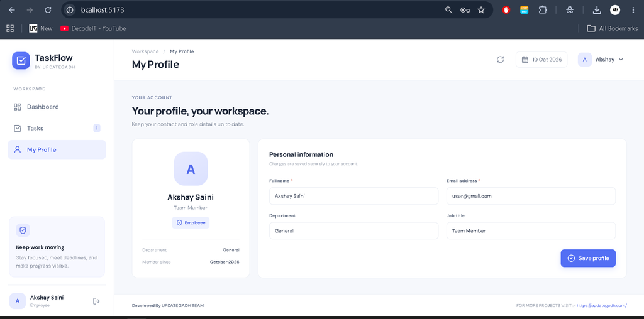This screenshot has height=319, width=644.
Task: Click the Personal information heading
Action: point(301,154)
